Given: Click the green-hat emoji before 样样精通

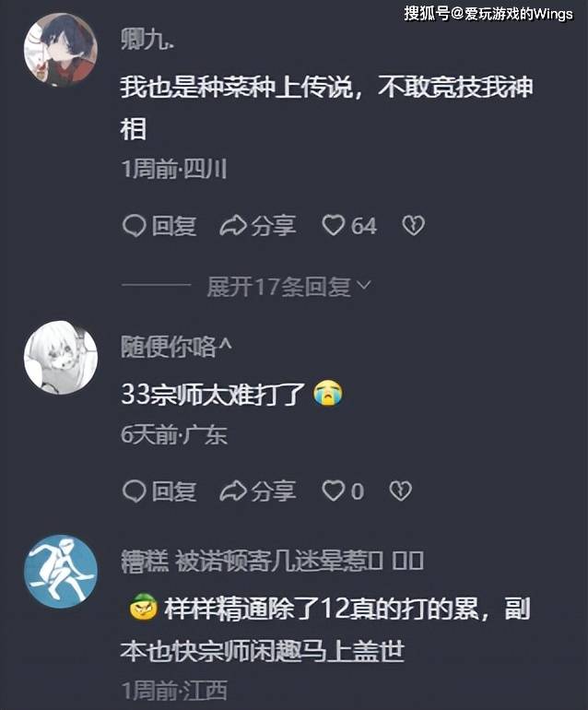Looking at the screenshot, I should [143, 607].
